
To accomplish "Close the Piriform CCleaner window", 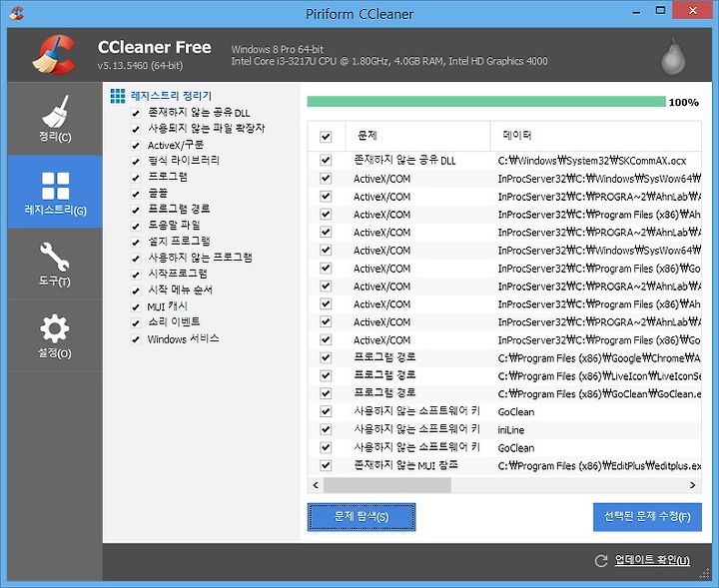I will click(x=692, y=11).
